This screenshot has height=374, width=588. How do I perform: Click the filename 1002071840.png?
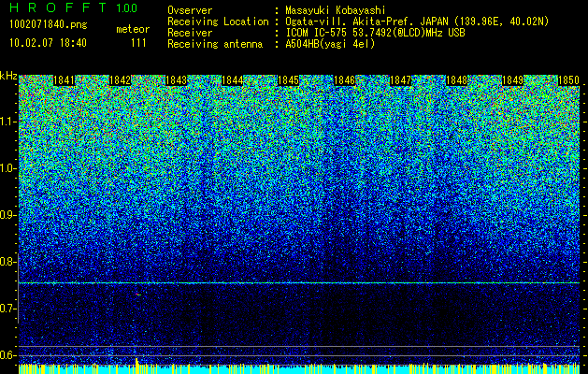(49, 24)
